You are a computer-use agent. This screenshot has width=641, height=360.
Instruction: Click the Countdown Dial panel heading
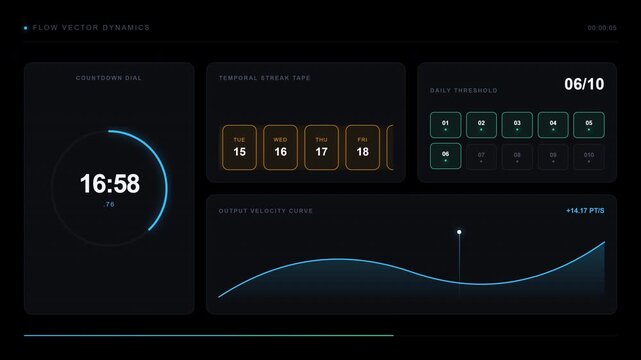109,78
